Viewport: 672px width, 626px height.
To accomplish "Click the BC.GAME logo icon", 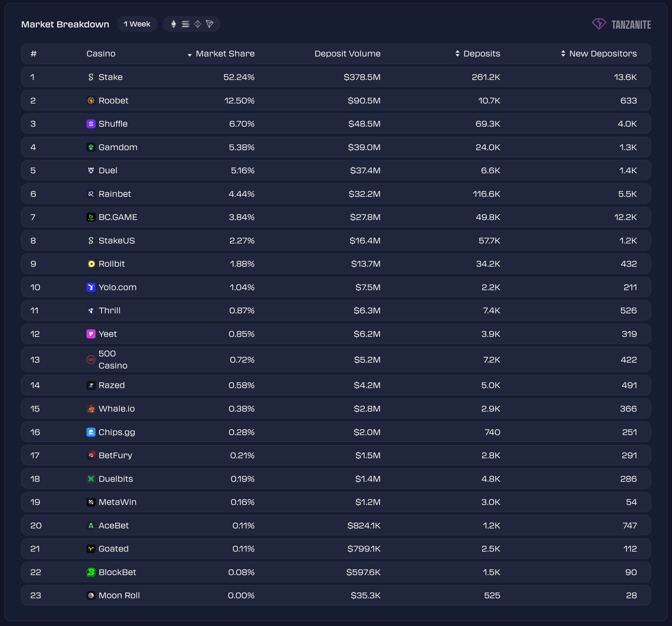I will [x=91, y=217].
